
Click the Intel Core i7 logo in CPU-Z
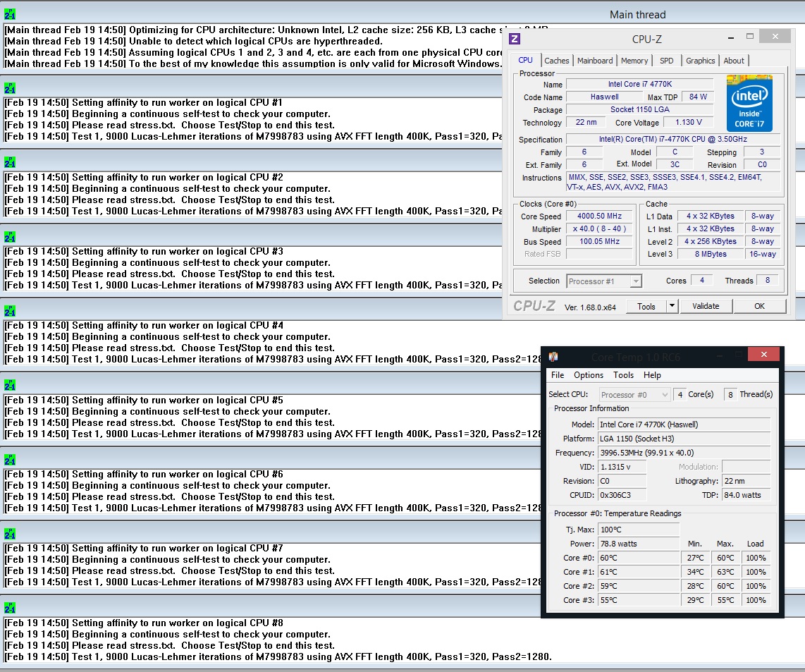point(749,103)
